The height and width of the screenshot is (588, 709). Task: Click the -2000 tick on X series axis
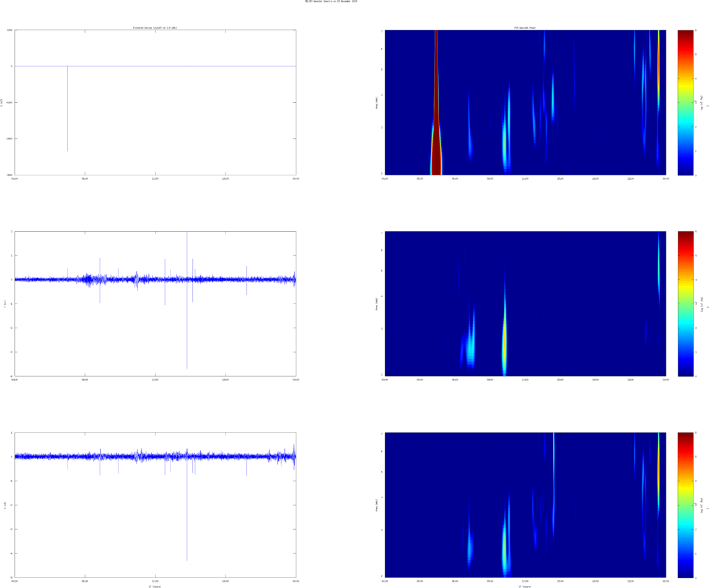tap(9, 139)
